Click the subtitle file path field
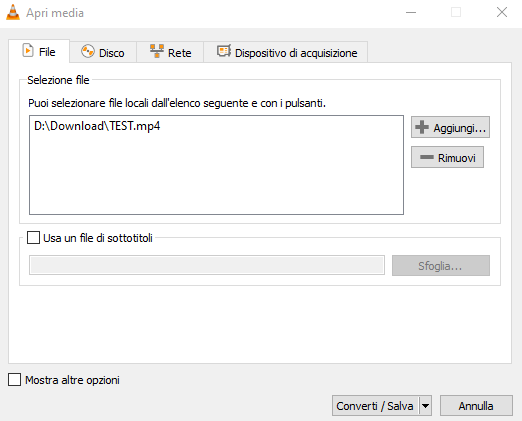Image resolution: width=522 pixels, height=421 pixels. point(207,265)
